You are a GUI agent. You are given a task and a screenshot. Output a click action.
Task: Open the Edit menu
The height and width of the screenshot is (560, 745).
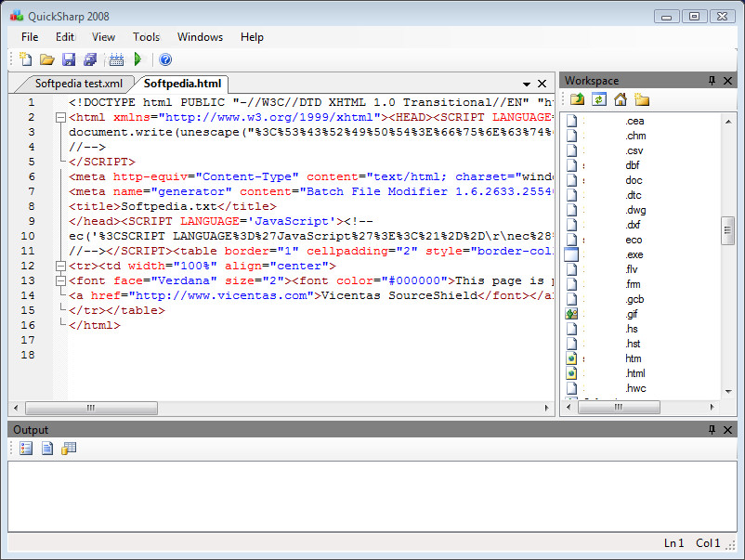pos(65,37)
